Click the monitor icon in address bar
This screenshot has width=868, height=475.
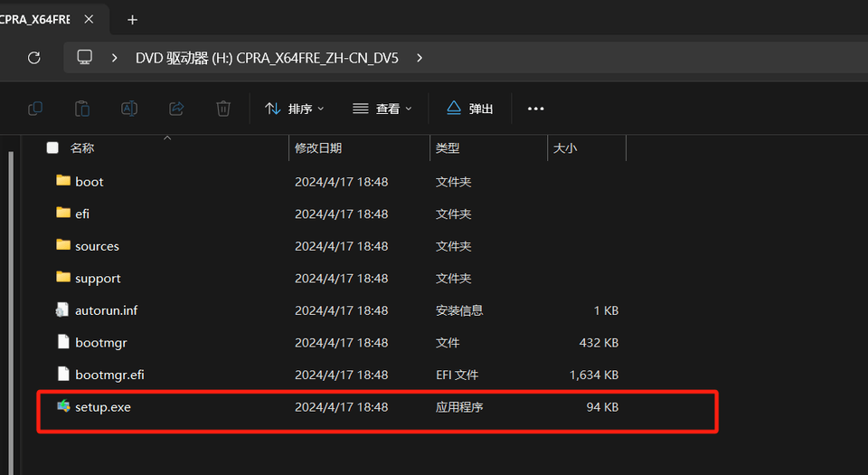pos(85,57)
